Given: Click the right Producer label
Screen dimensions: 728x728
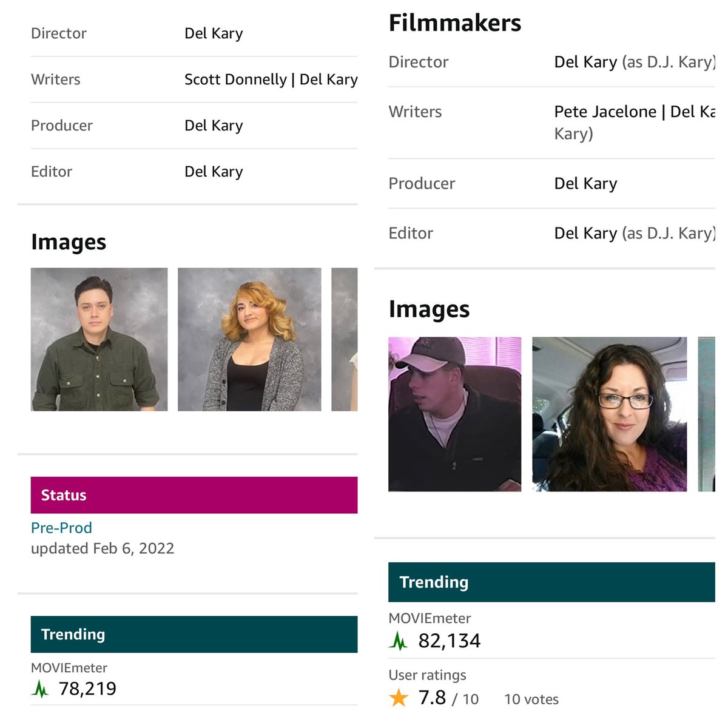Looking at the screenshot, I should pyautogui.click(x=422, y=183).
